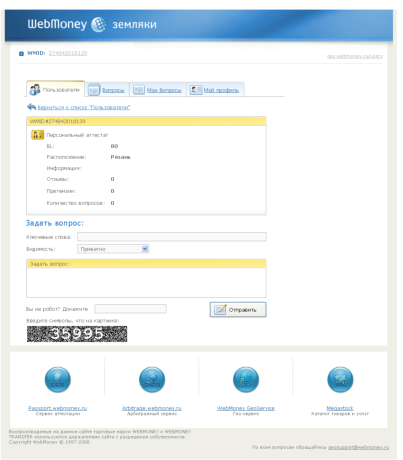Click the Каталог товаров и услуг caption

tap(340, 414)
